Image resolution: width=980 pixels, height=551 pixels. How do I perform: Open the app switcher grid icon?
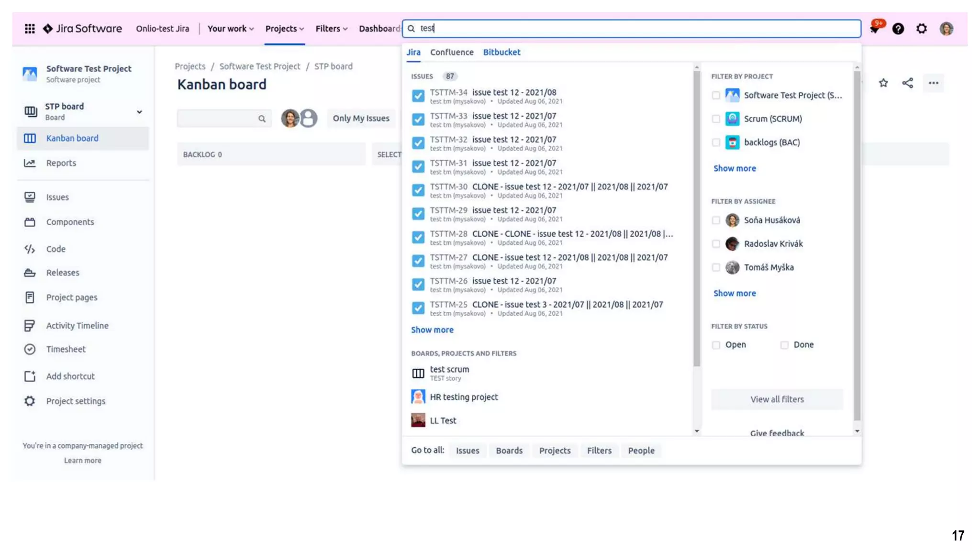click(30, 29)
